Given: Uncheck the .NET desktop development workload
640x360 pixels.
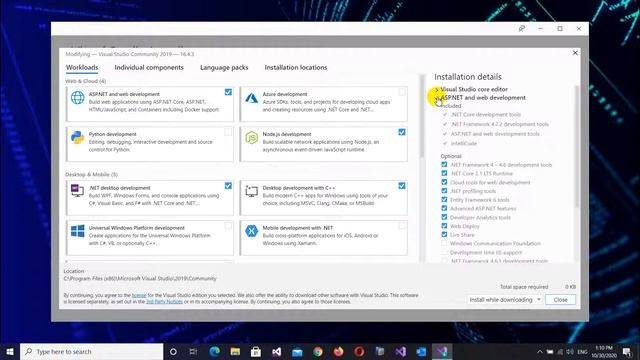Looking at the screenshot, I should click(228, 186).
